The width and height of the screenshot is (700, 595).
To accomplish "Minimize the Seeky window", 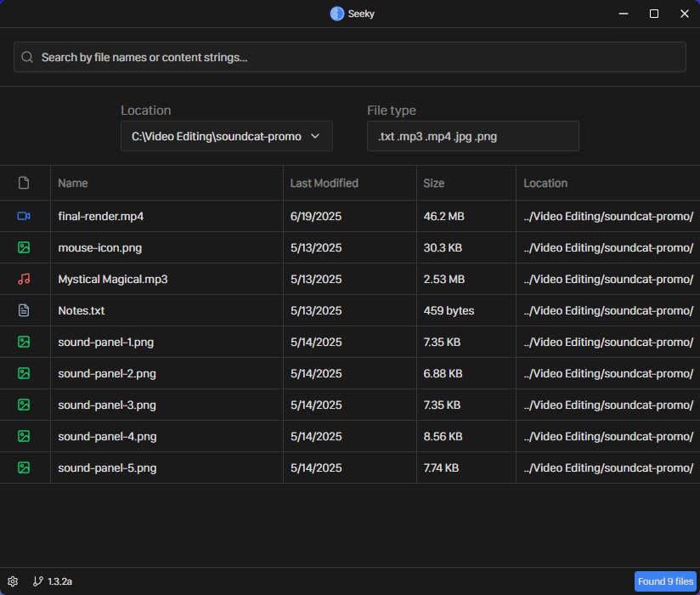I will pos(624,14).
